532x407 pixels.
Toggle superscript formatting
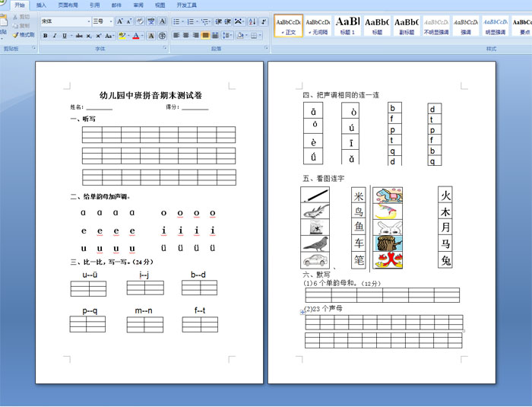click(x=98, y=36)
